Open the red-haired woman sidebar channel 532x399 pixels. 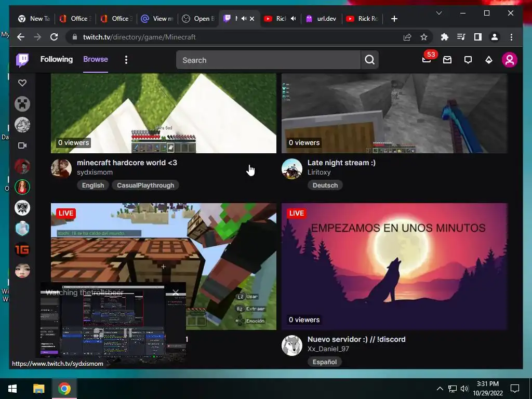[x=22, y=187]
